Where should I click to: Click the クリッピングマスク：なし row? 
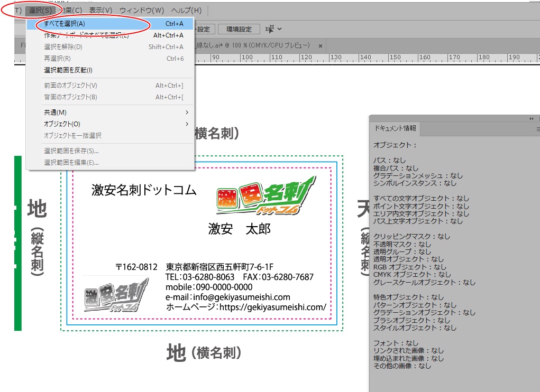tap(412, 237)
